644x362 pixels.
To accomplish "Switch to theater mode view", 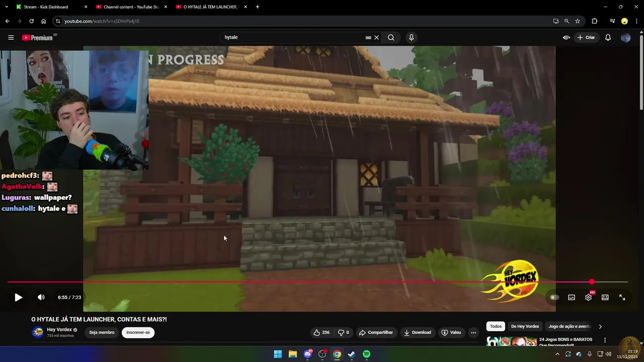I will pos(605,297).
